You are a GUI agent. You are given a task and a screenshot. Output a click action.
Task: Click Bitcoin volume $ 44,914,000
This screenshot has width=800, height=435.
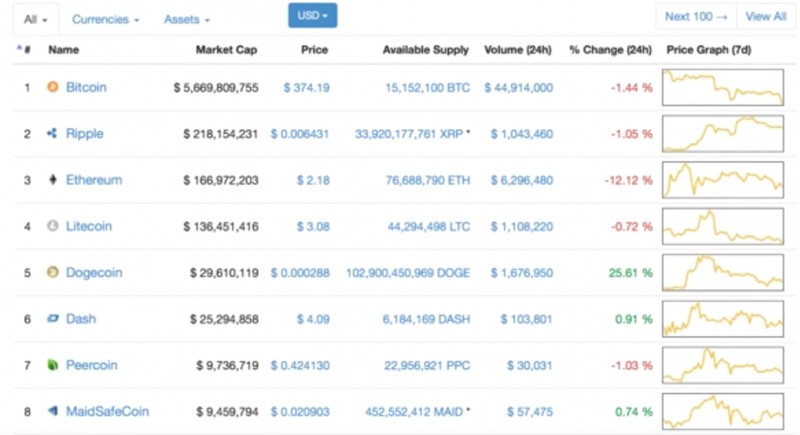(518, 88)
